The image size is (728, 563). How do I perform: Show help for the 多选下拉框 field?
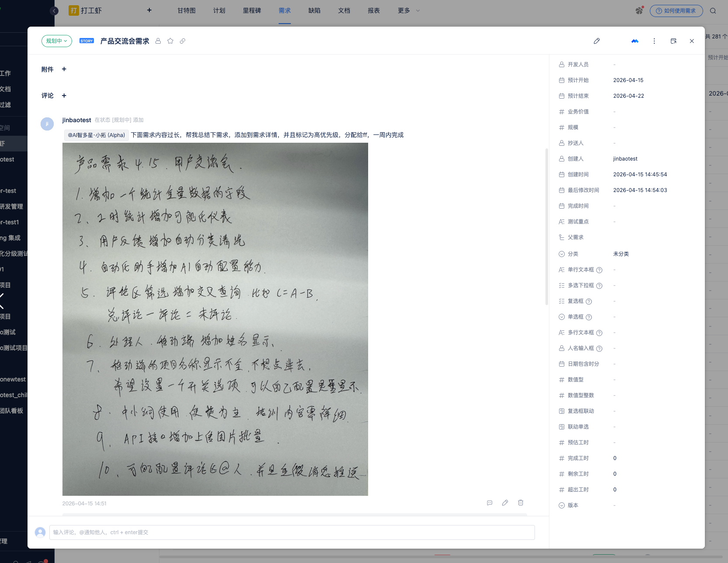599,286
